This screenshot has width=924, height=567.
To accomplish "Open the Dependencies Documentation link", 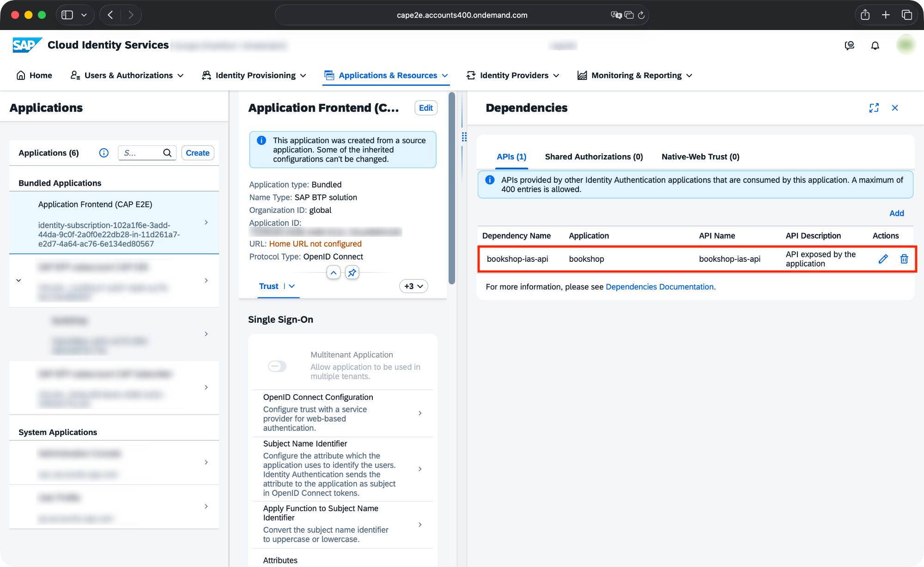I will (x=659, y=286).
